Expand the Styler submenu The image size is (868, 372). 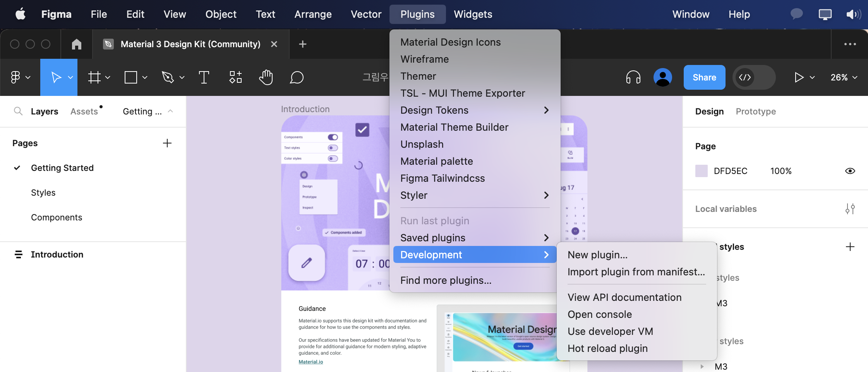click(x=475, y=195)
